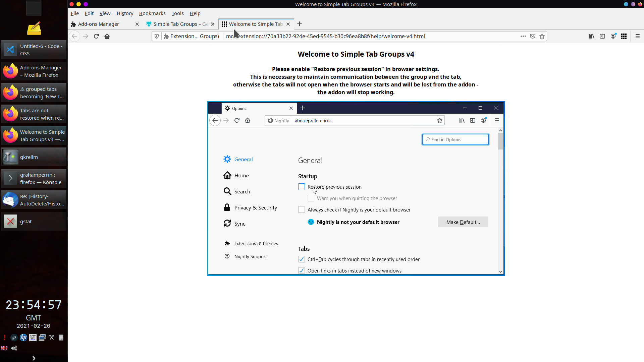Viewport: 644px width, 362px height.
Task: Switch to Re: [History-AutoDelete/Histo... Thunderbird window
Action: pyautogui.click(x=34, y=200)
